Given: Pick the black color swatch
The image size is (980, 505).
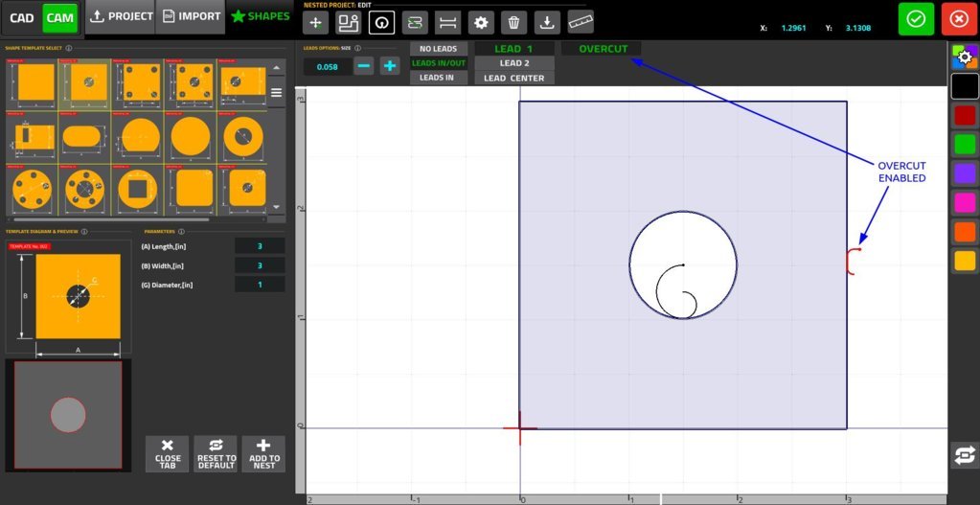Looking at the screenshot, I should 965,86.
